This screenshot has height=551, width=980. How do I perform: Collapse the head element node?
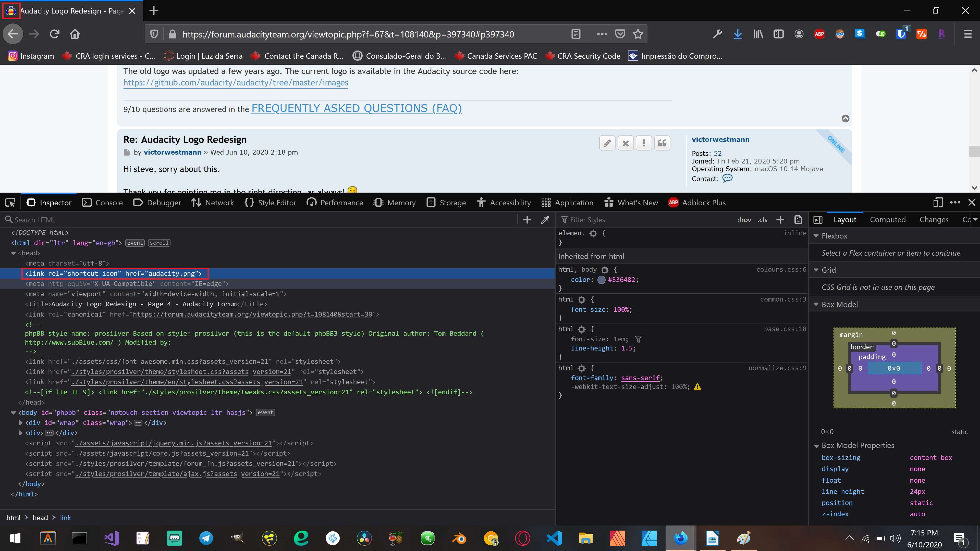[13, 253]
